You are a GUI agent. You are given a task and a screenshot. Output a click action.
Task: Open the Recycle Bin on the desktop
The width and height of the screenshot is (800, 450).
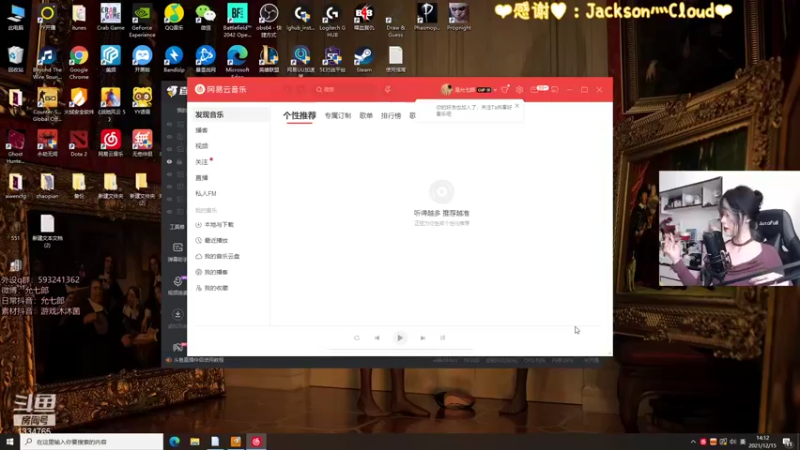pos(15,59)
